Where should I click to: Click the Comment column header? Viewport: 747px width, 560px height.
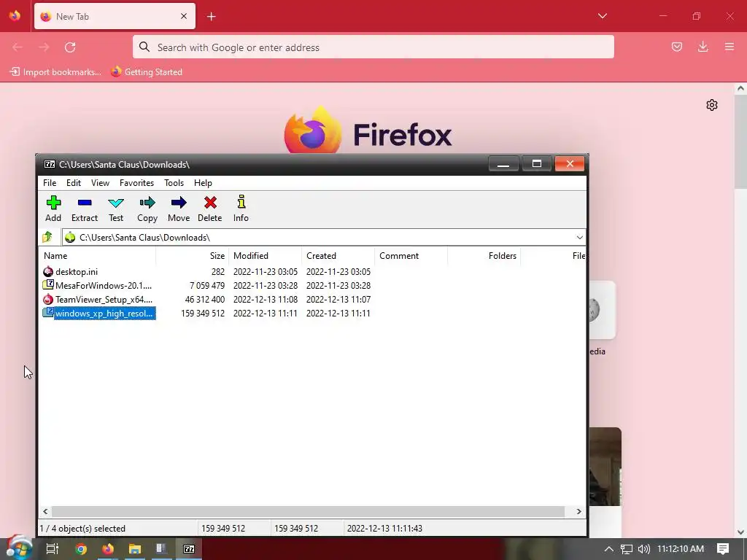(411, 256)
